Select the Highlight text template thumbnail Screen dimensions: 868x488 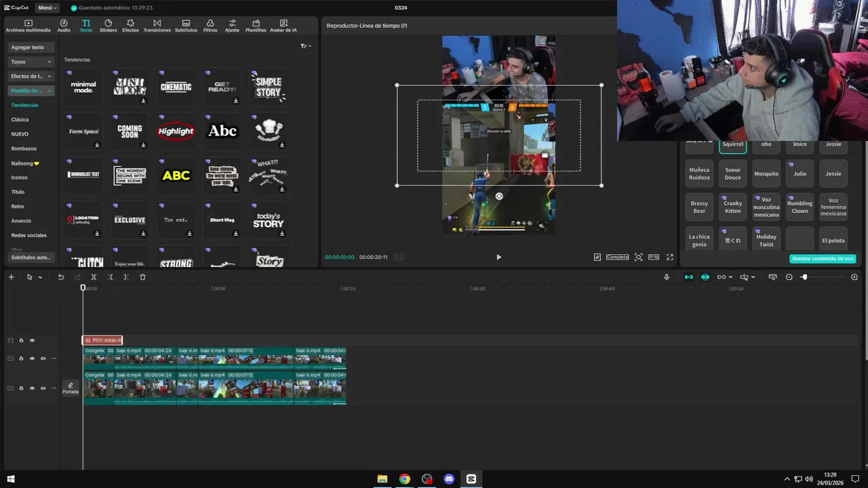click(176, 131)
